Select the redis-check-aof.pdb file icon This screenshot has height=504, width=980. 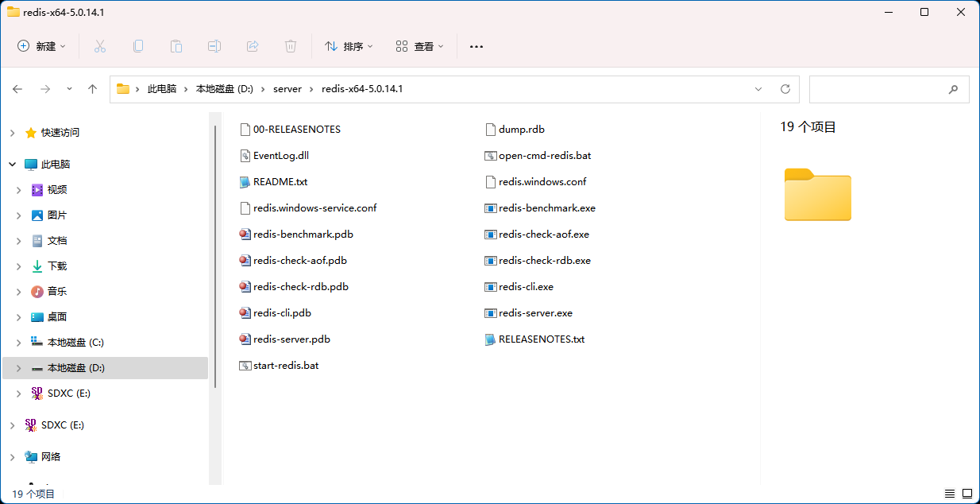click(245, 261)
